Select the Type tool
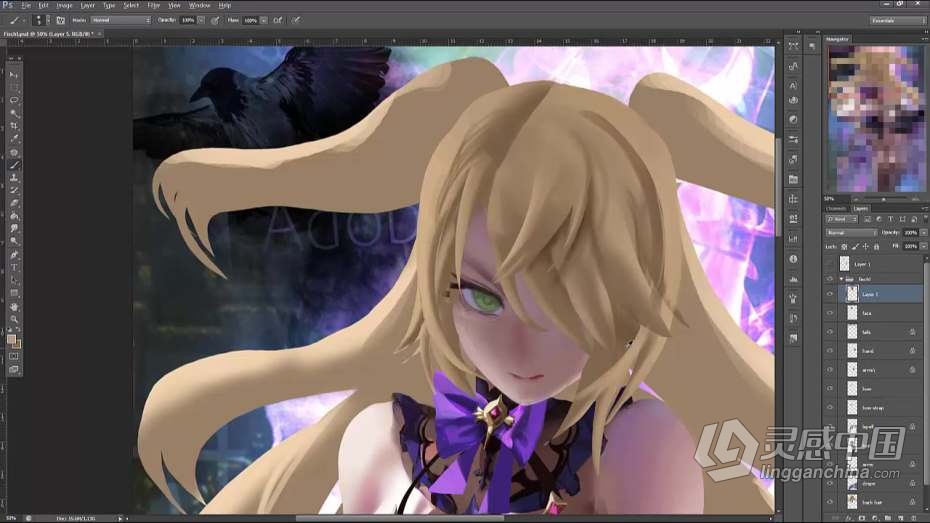The height and width of the screenshot is (523, 930). click(x=14, y=267)
